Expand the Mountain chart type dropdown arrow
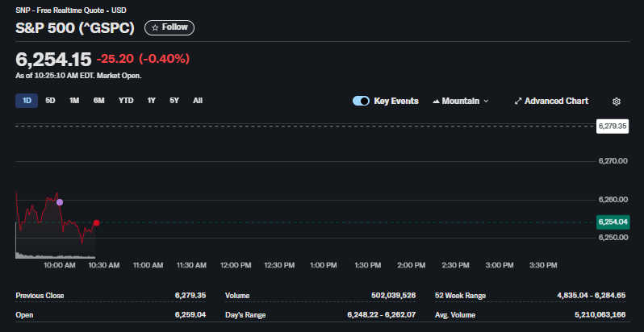The height and width of the screenshot is (332, 644). 487,102
